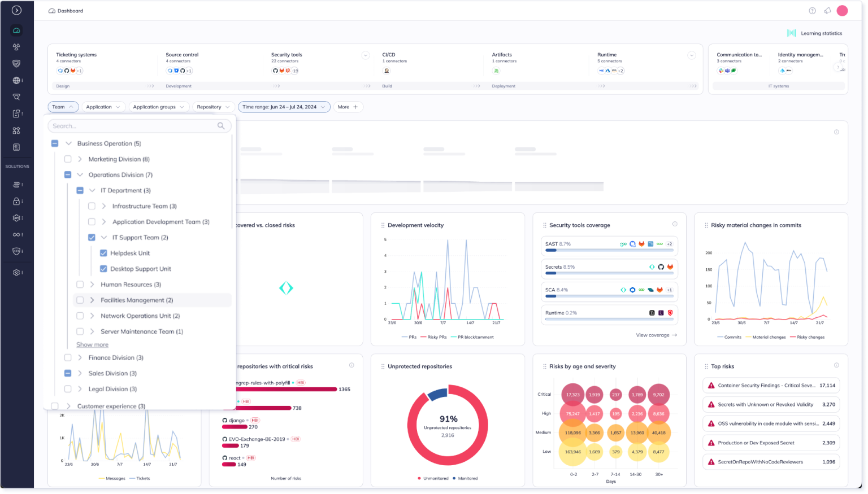868x494 pixels.
Task: Uncheck the Desktop Support Unit checkbox
Action: coord(103,269)
